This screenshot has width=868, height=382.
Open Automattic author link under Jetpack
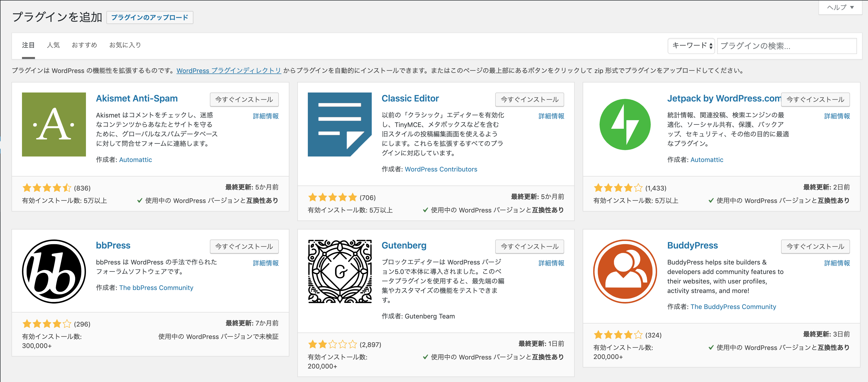coord(707,160)
